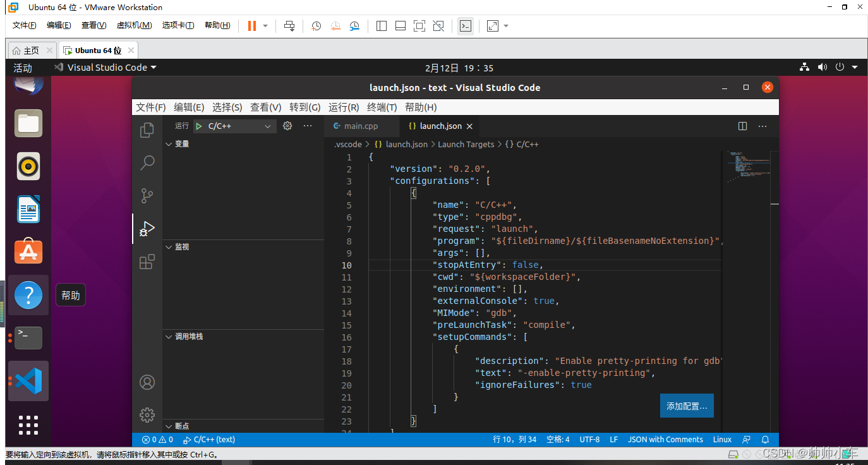
Task: Open the C/C++ debug configuration dropdown
Action: coord(235,126)
